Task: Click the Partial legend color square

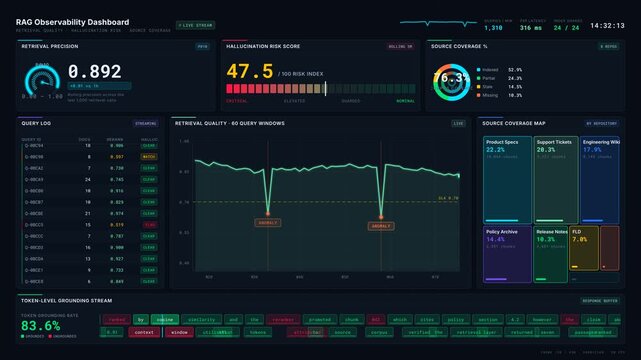Action: coord(478,78)
